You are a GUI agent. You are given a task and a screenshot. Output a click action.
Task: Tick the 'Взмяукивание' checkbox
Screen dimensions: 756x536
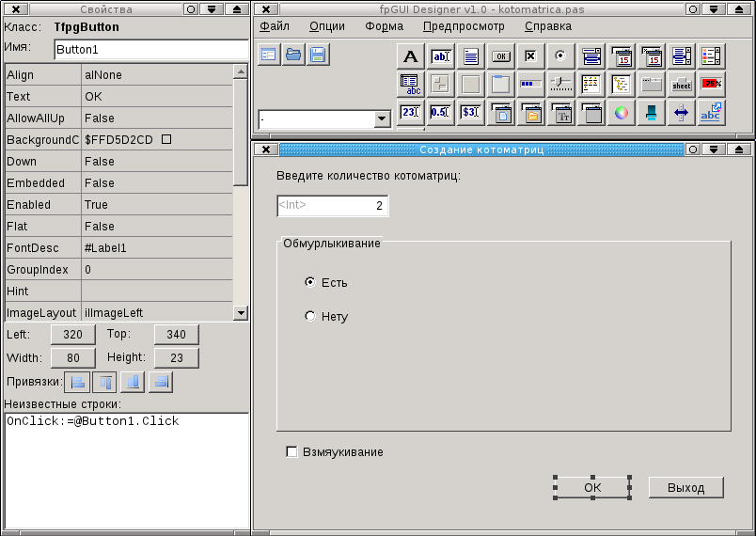(291, 452)
